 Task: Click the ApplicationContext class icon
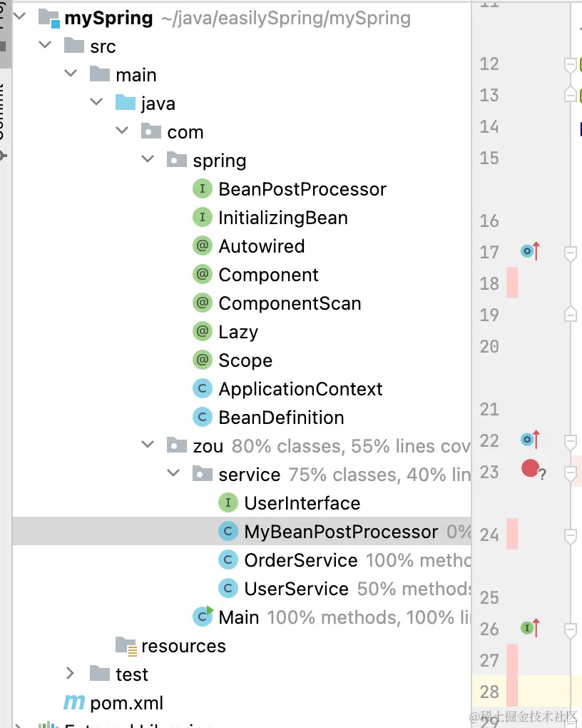tap(203, 389)
